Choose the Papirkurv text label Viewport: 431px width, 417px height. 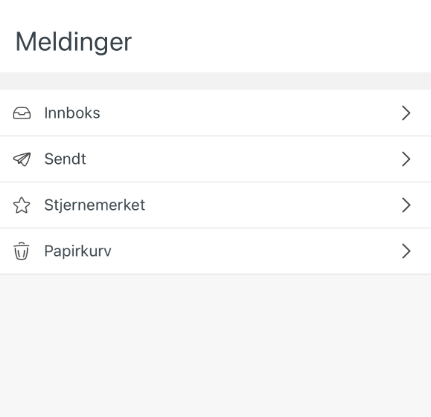pos(78,251)
